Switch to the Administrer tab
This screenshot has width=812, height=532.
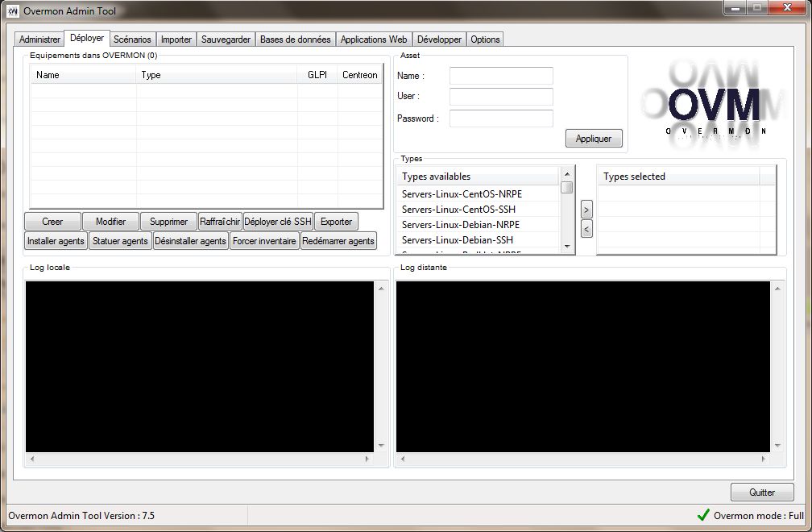tap(39, 39)
